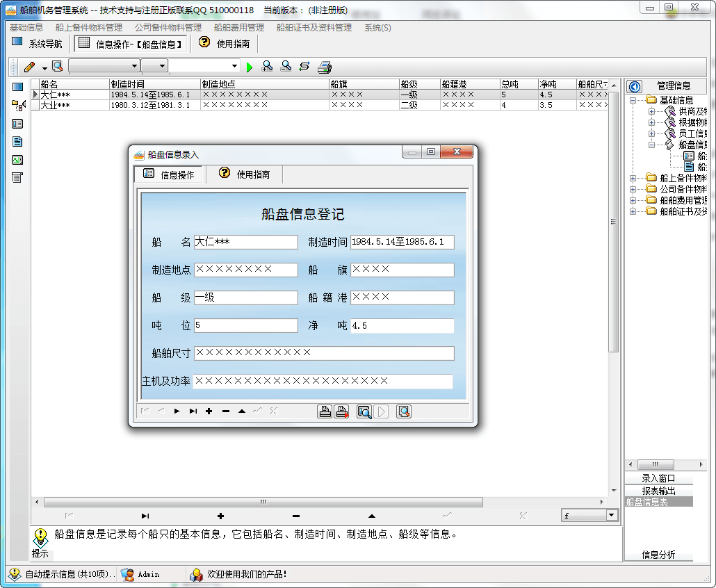Collapse the 基础信息 tree folder

[633, 100]
